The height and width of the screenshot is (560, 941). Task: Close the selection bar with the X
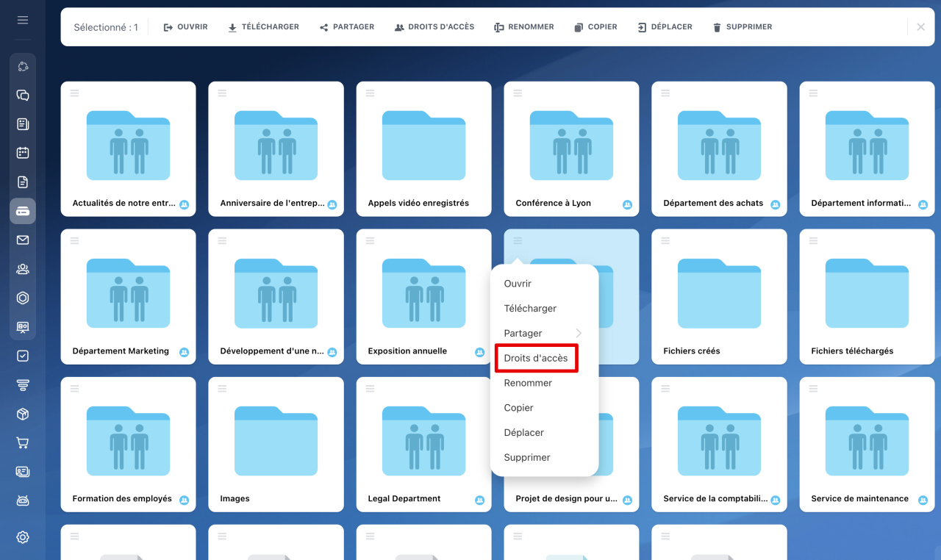click(x=920, y=27)
